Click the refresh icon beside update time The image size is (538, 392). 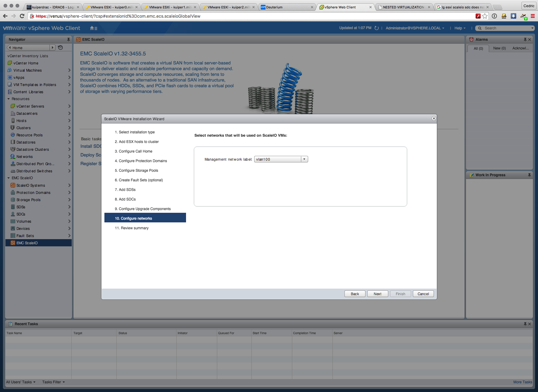click(377, 28)
